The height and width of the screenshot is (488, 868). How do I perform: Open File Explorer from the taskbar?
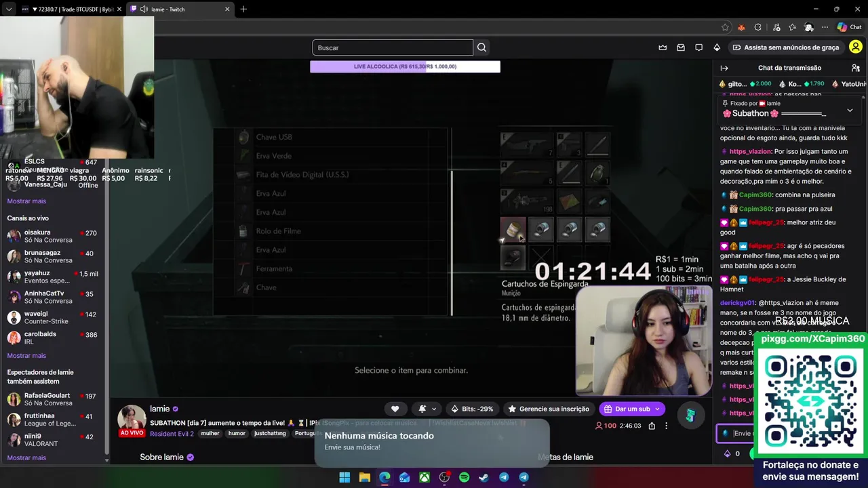click(364, 477)
